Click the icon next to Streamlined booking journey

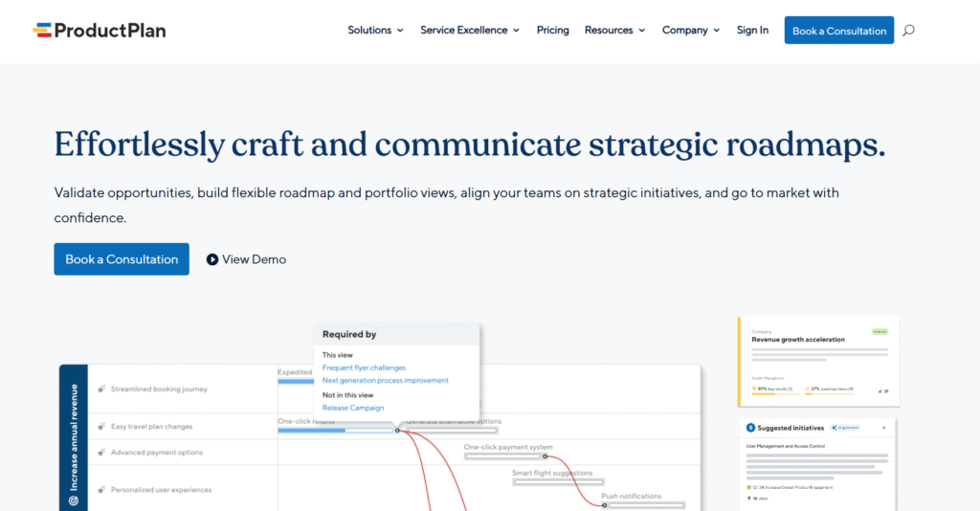click(x=100, y=389)
